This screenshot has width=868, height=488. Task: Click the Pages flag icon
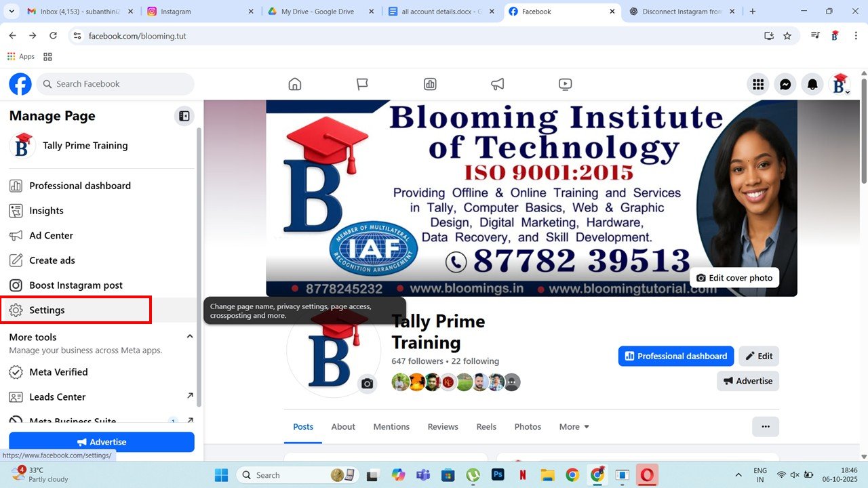pos(362,84)
